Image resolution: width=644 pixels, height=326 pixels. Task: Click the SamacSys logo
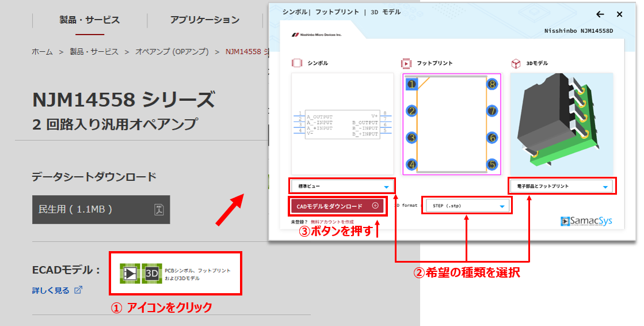tap(586, 221)
